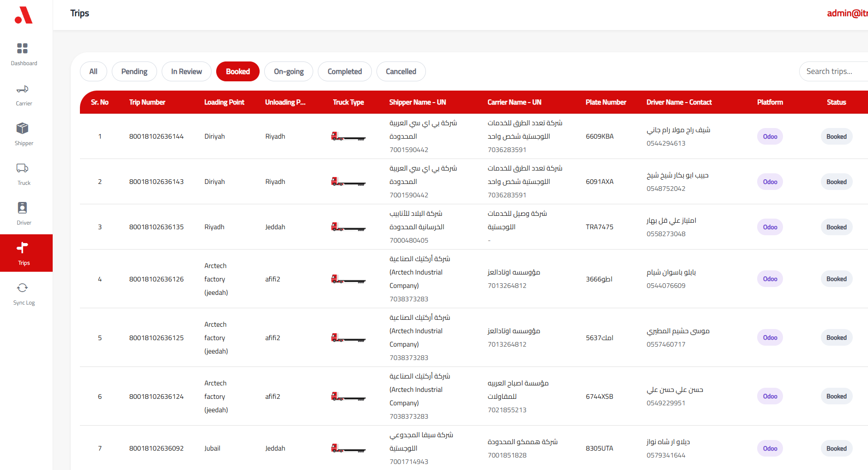Click the red app logo
Image resolution: width=868 pixels, height=470 pixels.
point(24,15)
